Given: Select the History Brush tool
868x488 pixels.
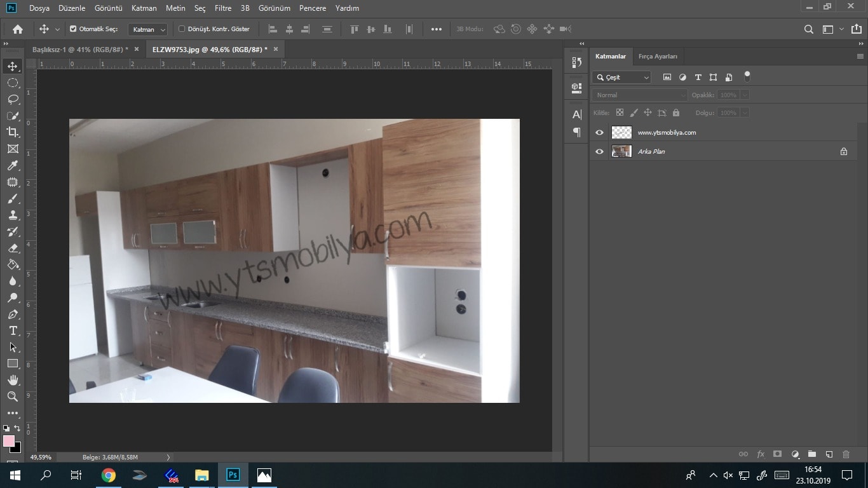Looking at the screenshot, I should pos(13,232).
